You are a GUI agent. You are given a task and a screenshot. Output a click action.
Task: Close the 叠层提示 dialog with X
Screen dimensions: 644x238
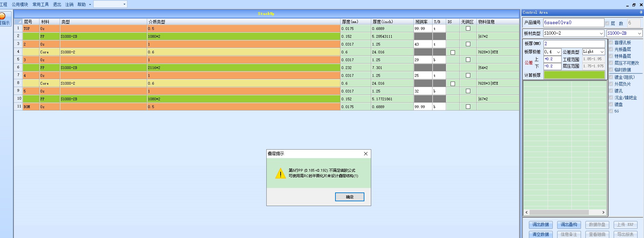point(366,154)
